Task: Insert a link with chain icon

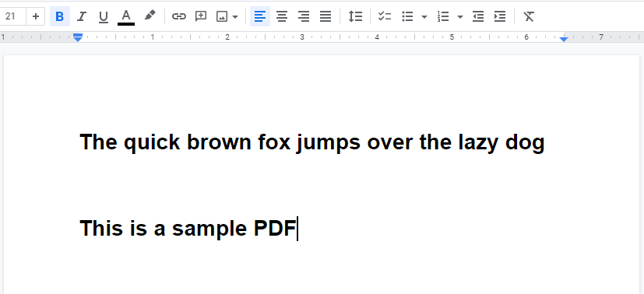Action: 178,16
